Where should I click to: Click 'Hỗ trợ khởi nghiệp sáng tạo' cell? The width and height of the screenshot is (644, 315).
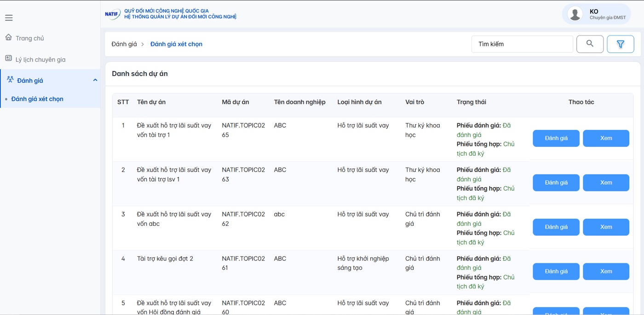click(x=363, y=263)
